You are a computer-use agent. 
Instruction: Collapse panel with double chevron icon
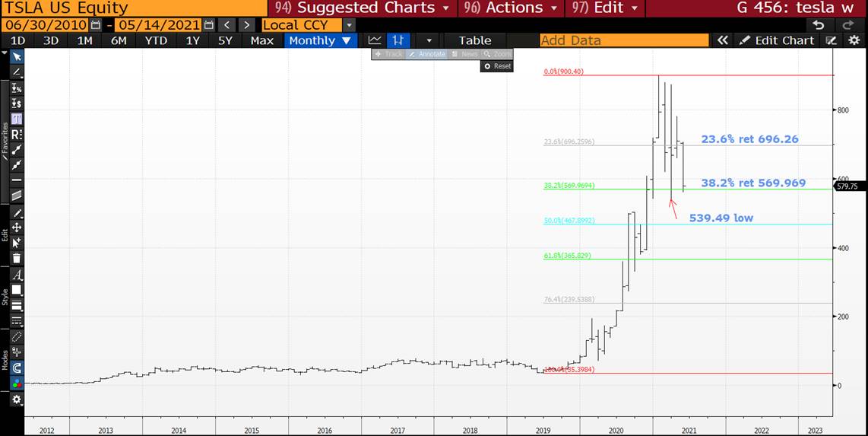click(722, 40)
